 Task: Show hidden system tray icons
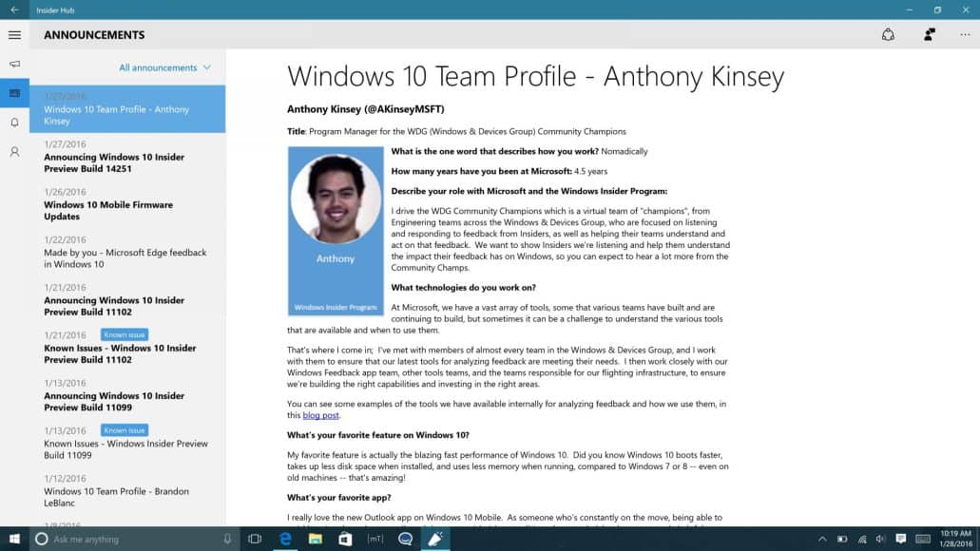(822, 540)
